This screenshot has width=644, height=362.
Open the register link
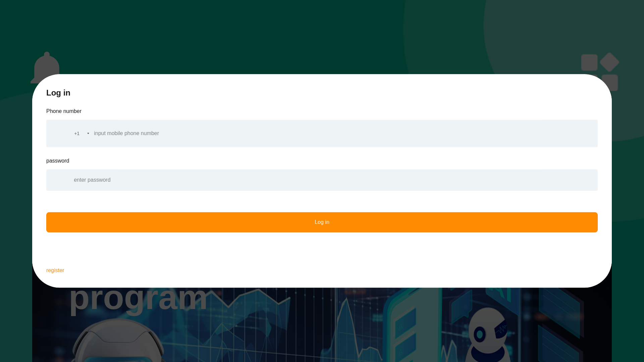(x=55, y=270)
